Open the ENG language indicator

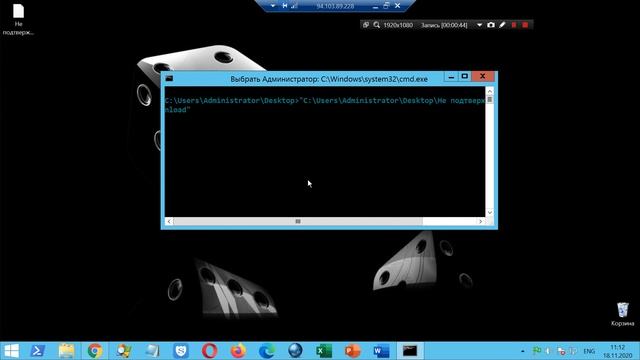(589, 351)
